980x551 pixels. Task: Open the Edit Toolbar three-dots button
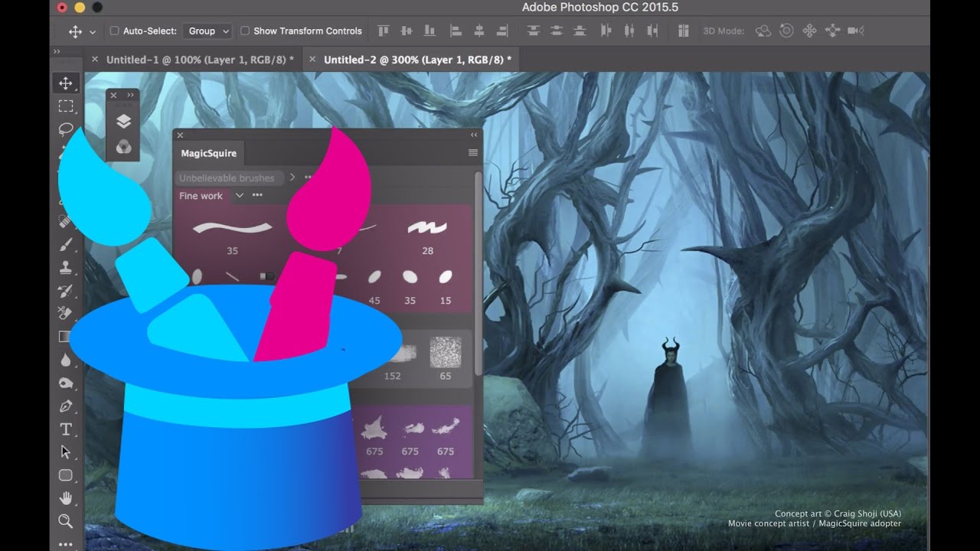coord(66,544)
